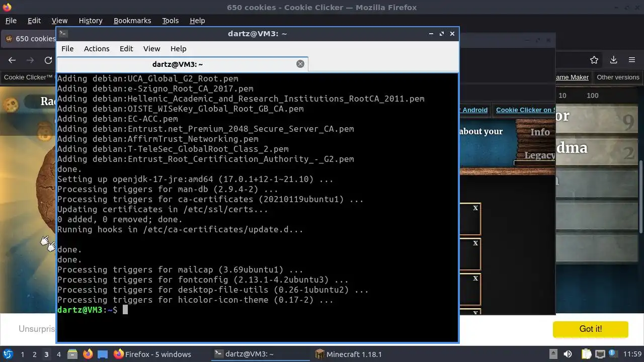
Task: Open the terminal Actions menu
Action: [97, 49]
